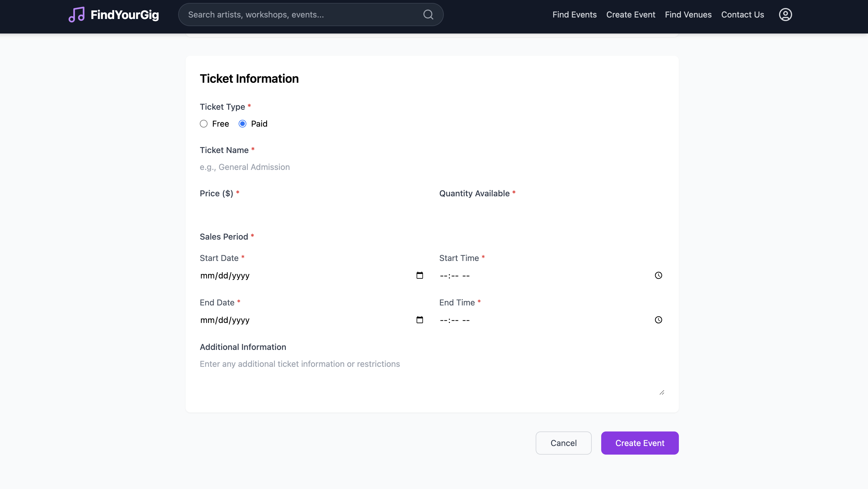Open Start Time clock picker icon
Viewport: 868px width, 489px height.
point(658,275)
